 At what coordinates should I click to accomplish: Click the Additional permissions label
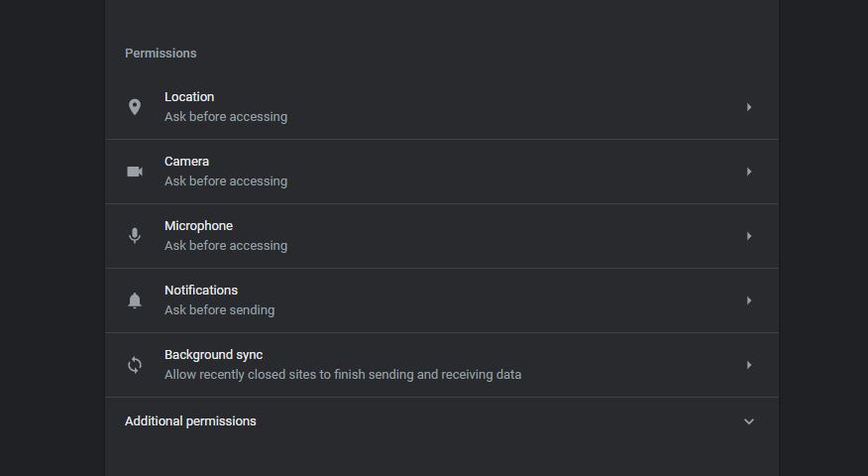click(190, 421)
